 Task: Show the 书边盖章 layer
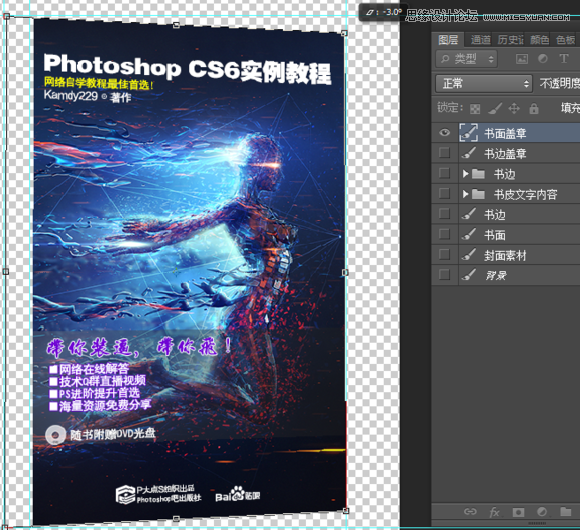[444, 153]
